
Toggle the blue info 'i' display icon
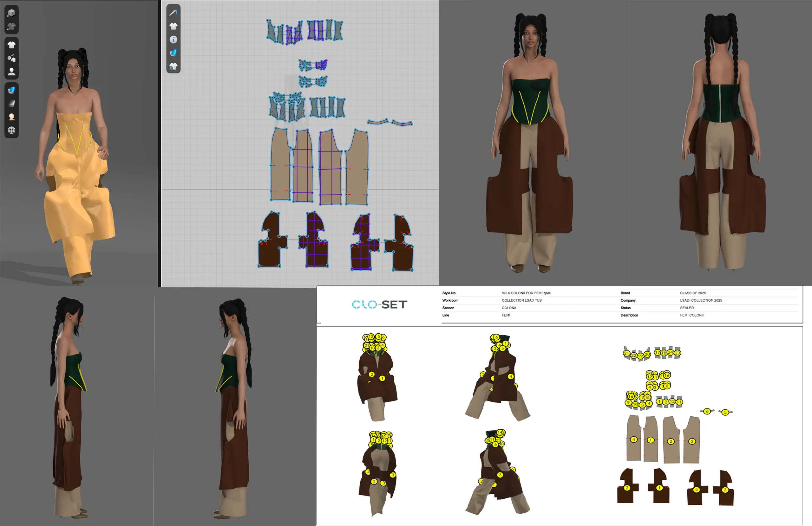[173, 40]
